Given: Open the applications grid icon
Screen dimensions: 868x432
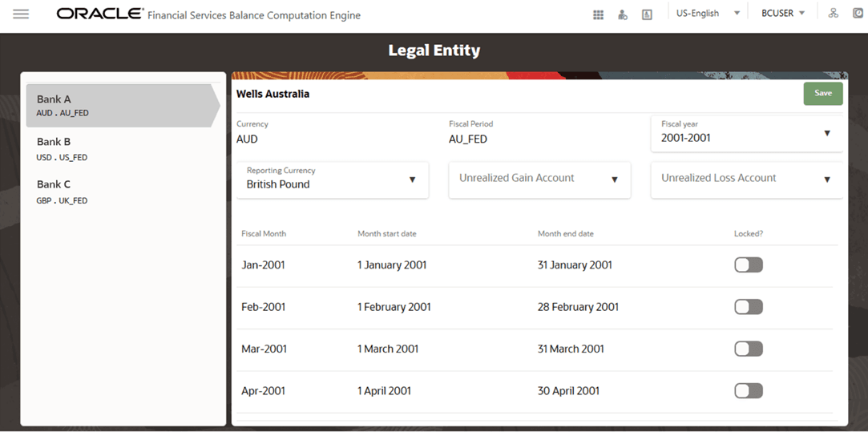Looking at the screenshot, I should click(x=598, y=15).
